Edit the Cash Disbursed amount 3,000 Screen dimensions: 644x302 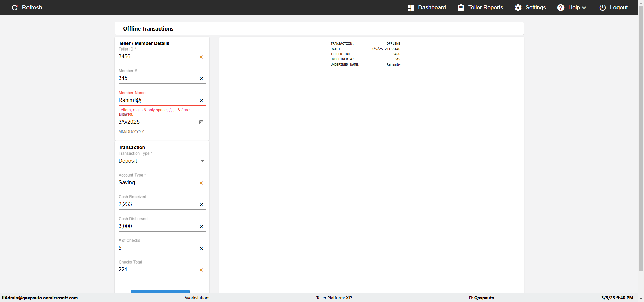[158, 226]
